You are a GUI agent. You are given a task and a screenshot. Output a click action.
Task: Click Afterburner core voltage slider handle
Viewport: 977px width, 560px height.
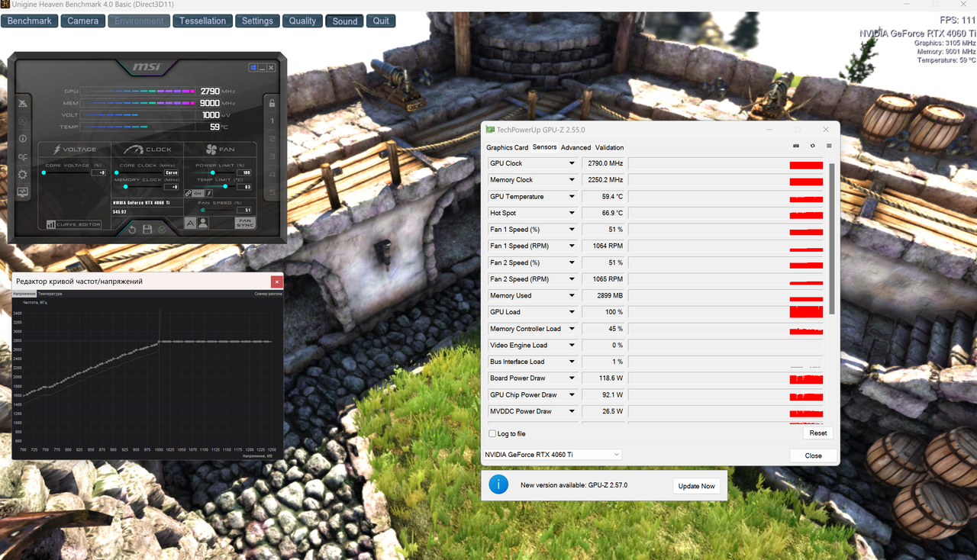click(44, 172)
